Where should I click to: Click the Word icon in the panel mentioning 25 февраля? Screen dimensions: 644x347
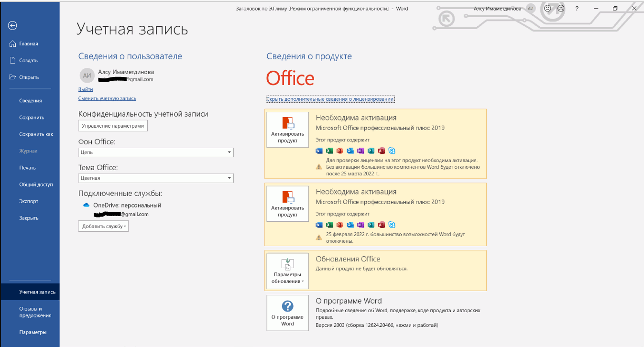[319, 225]
